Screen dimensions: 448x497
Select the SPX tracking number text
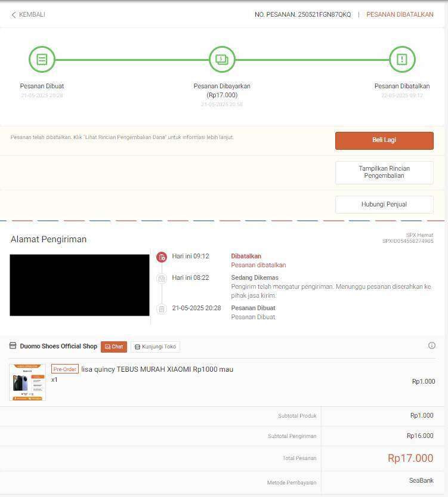tap(408, 241)
